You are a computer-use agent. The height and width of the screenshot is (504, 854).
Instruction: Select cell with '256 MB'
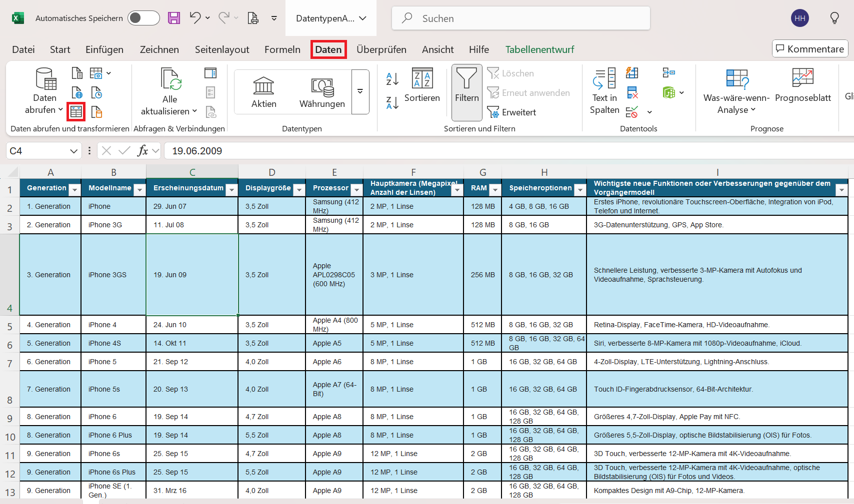(x=482, y=275)
